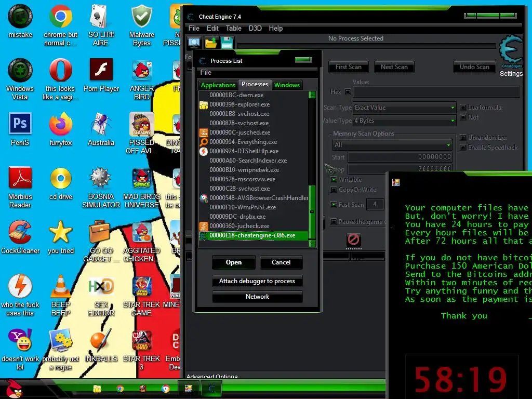Viewport: 532px width, 399px height.
Task: Open the Memory Scan Options 'All' dropdown
Action: coord(392,145)
